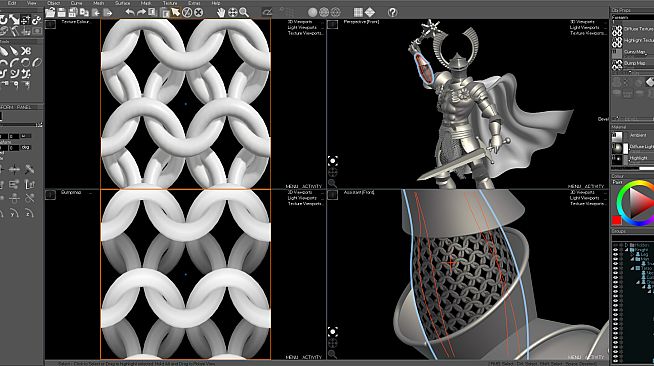Select the Rotate tool in left toolbox
Image resolution: width=654 pixels, height=366 pixels.
click(3, 20)
